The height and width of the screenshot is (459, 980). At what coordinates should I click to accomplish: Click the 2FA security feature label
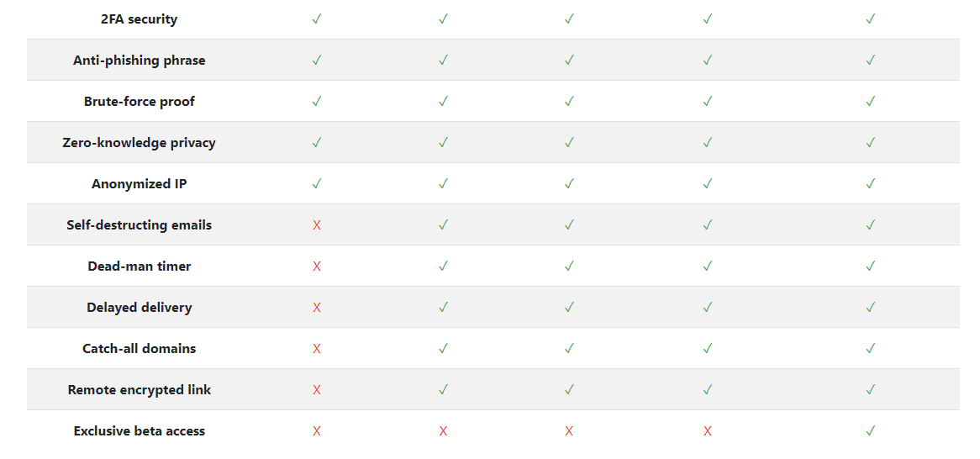pos(140,19)
